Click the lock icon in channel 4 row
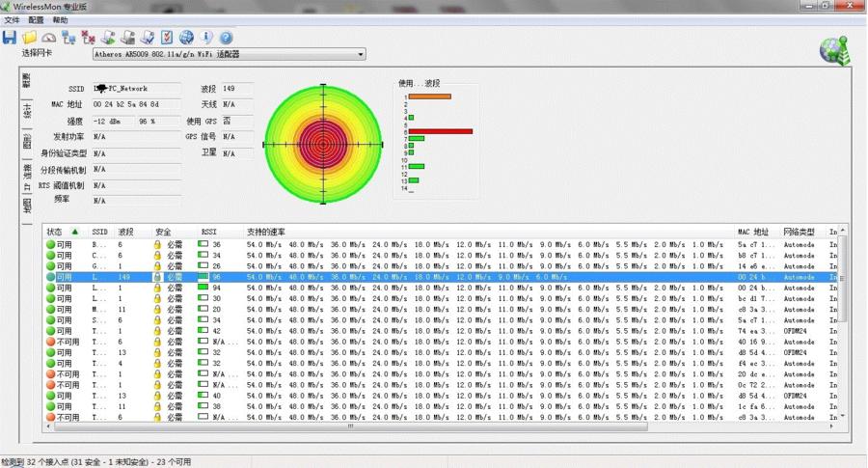Image resolution: width=868 pixels, height=468 pixels. coord(157,364)
